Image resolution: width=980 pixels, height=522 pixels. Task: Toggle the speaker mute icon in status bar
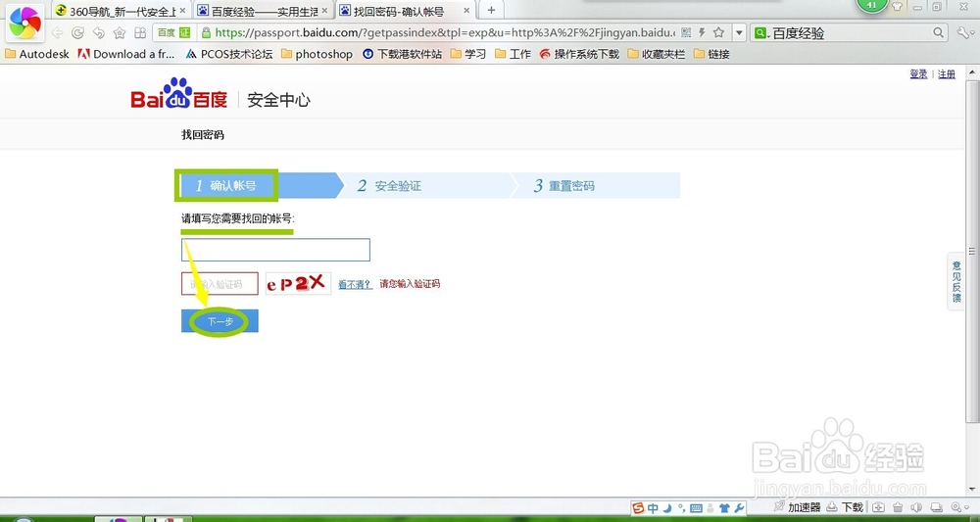coord(917,507)
